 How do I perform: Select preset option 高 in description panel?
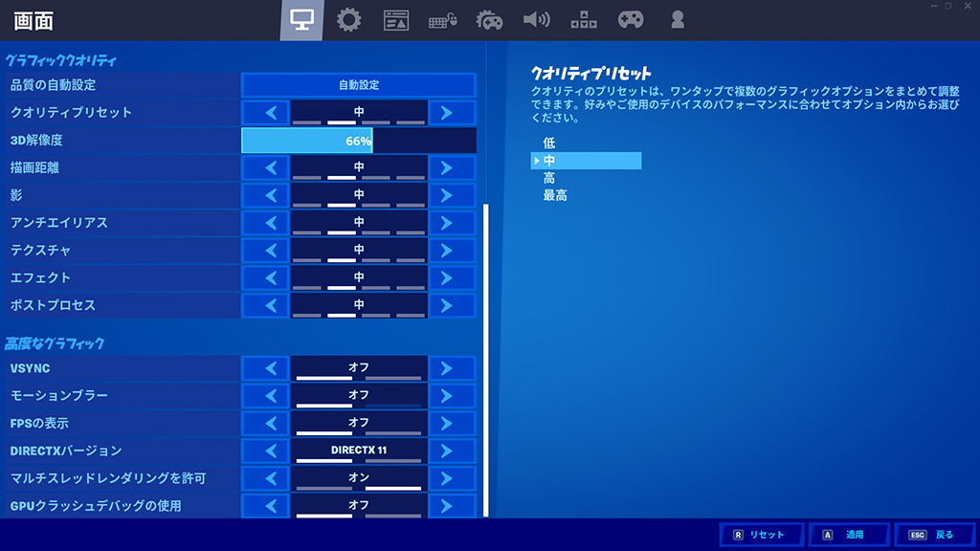[x=548, y=178]
